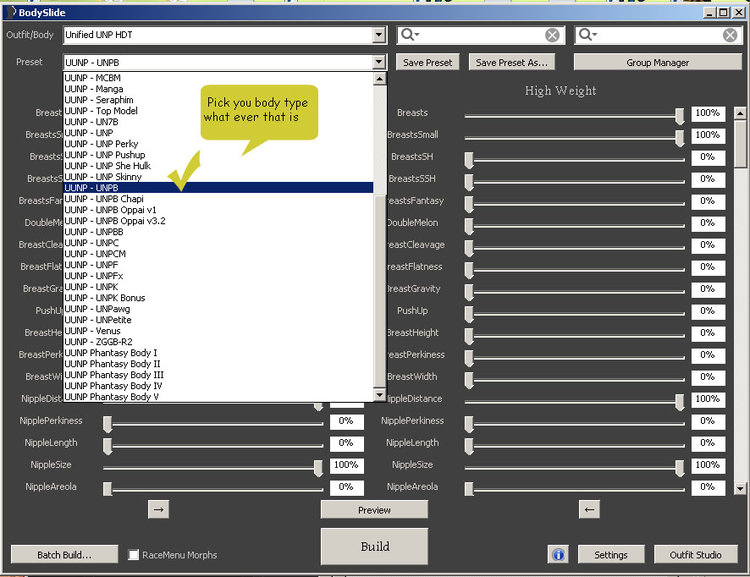
Task: Select UUNP Phantasy Body I preset
Action: tap(218, 353)
